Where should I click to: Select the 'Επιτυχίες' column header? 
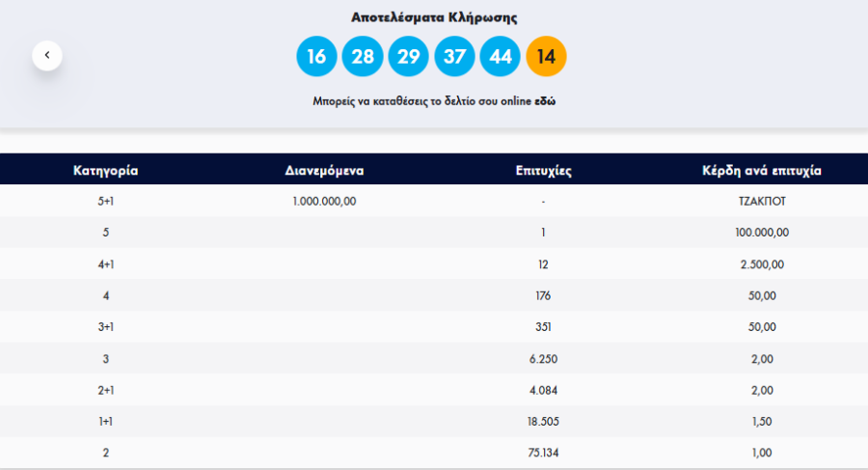point(544,170)
